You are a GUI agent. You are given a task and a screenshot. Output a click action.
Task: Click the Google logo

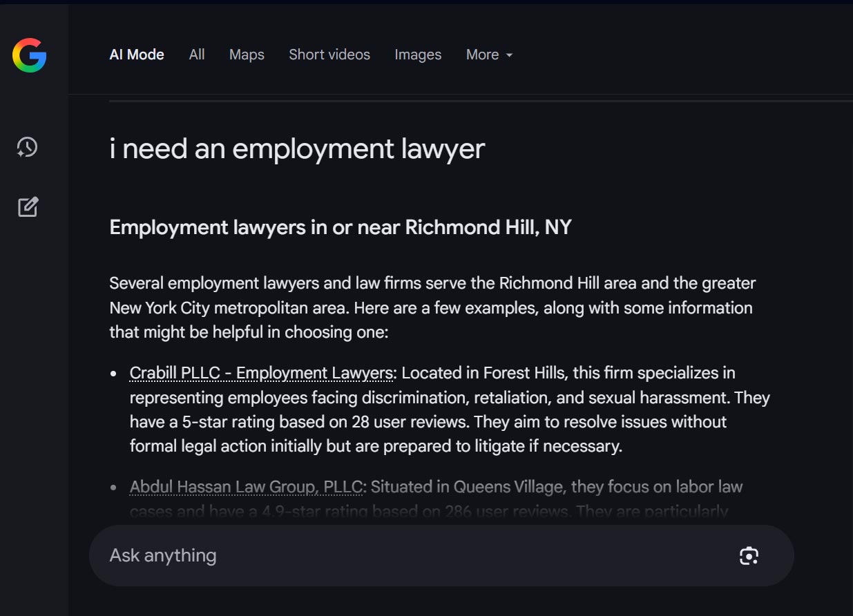pyautogui.click(x=29, y=55)
